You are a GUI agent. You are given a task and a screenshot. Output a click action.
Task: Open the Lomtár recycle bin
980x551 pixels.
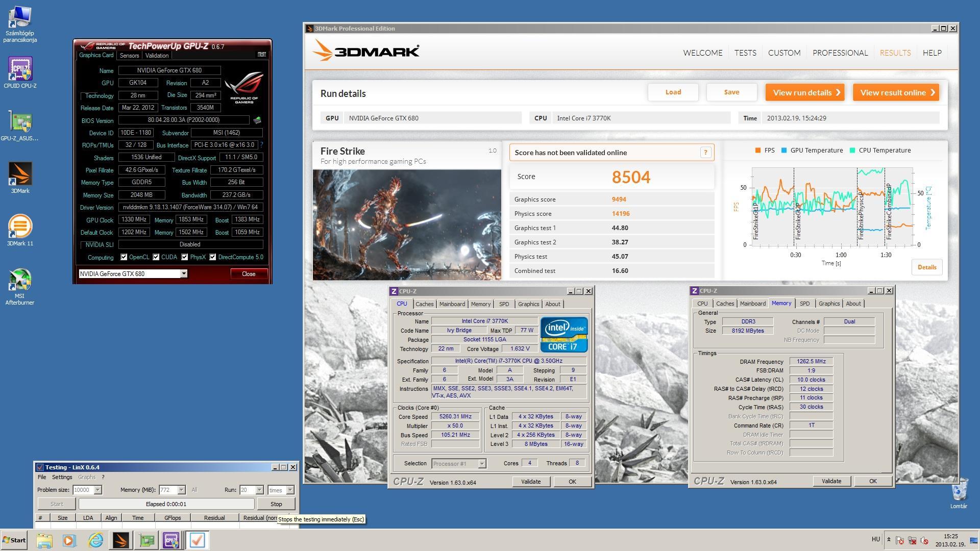(x=959, y=493)
